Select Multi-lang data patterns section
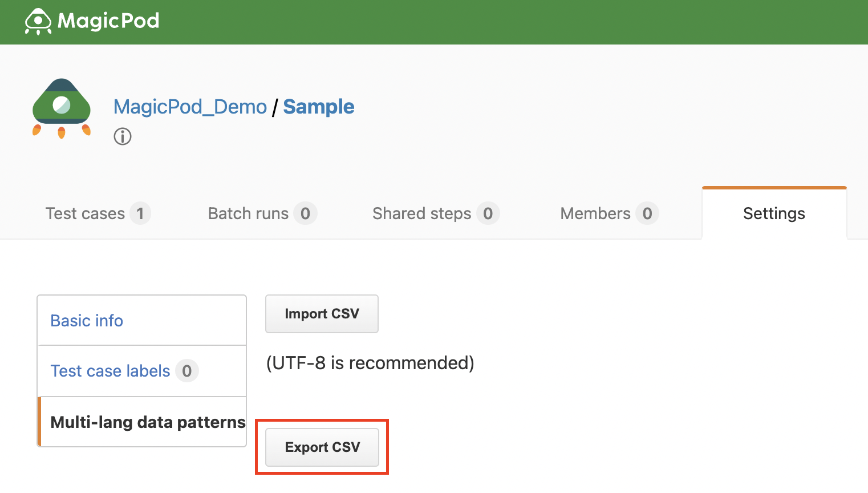Viewport: 868px width, 493px height. (148, 422)
